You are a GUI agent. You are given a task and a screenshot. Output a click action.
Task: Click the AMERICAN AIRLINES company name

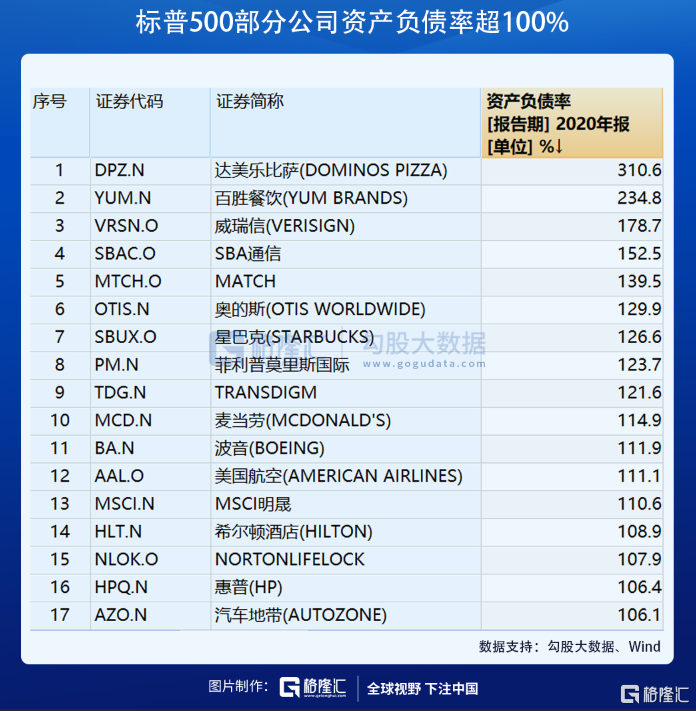339,477
